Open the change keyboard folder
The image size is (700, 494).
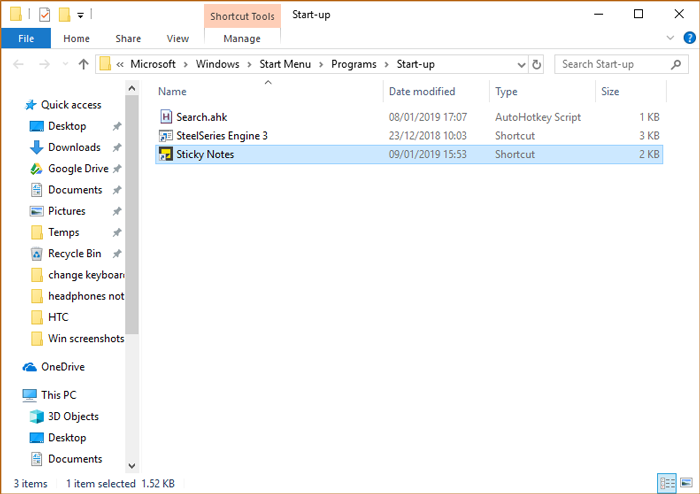point(86,275)
